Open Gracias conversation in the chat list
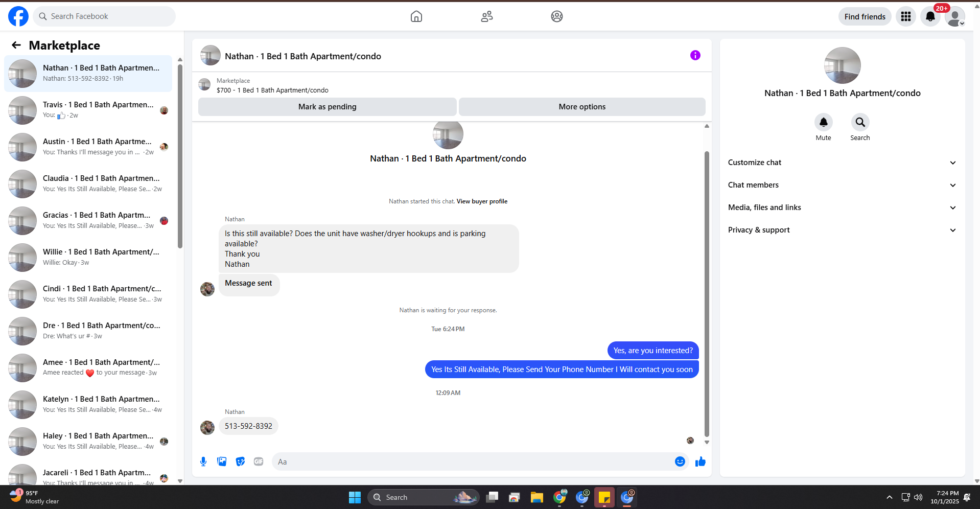Image resolution: width=980 pixels, height=509 pixels. tap(88, 221)
